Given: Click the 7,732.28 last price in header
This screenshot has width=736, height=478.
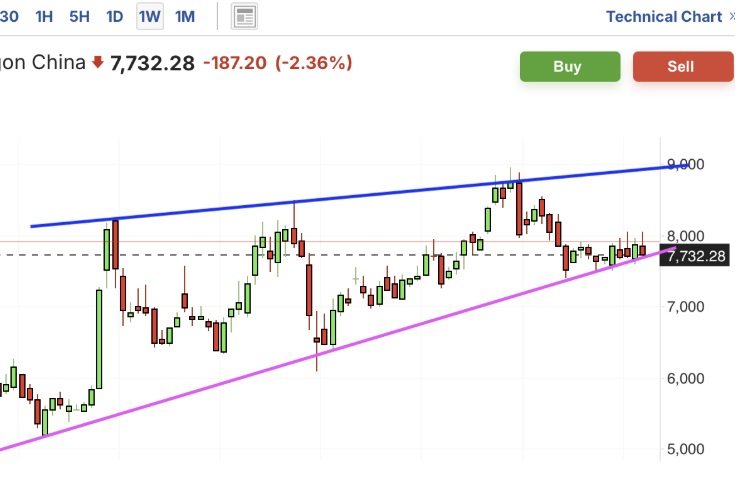Looking at the screenshot, I should click(x=152, y=63).
